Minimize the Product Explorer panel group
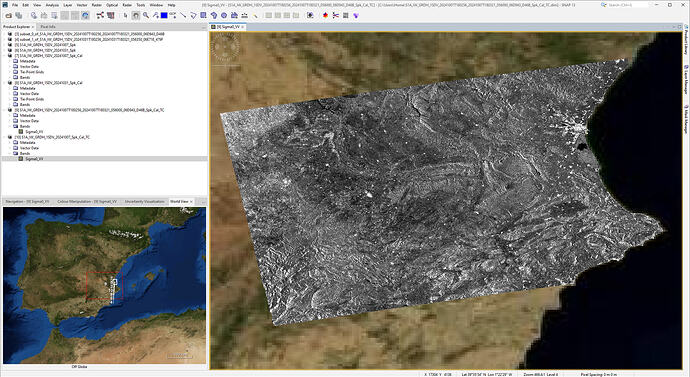Screen dimensions: 690x377 [x=203, y=27]
